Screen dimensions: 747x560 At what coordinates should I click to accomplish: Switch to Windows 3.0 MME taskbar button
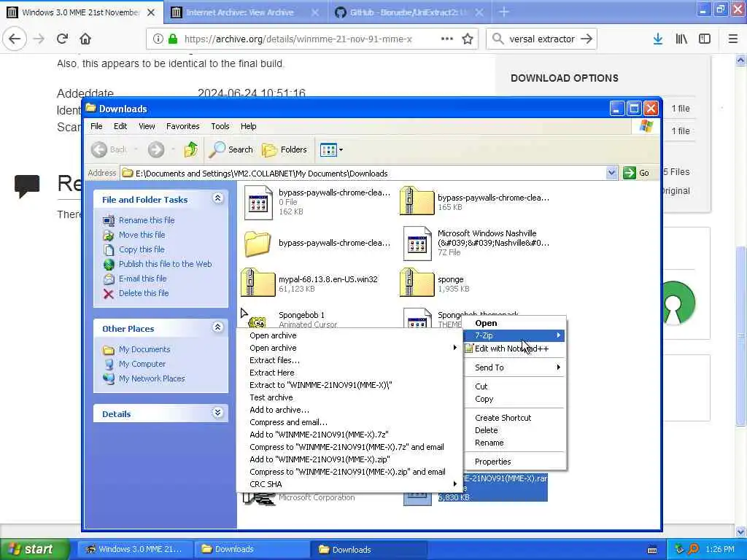(x=135, y=549)
